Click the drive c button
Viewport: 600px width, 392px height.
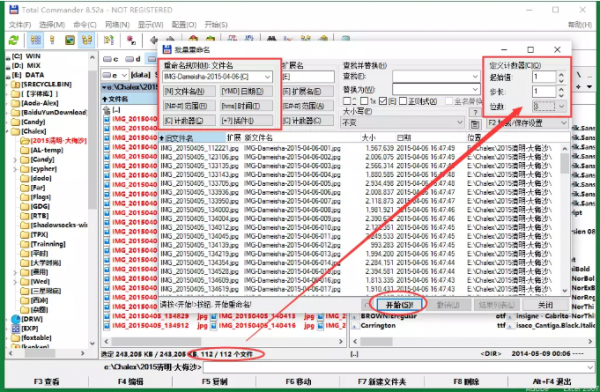coord(111,59)
